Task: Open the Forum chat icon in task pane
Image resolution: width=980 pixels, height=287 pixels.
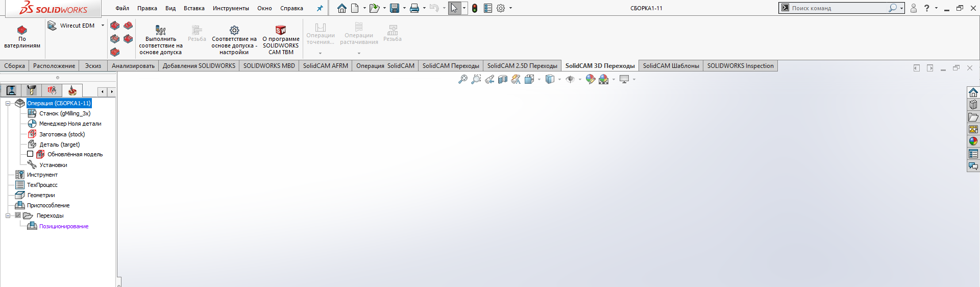Action: point(973,166)
